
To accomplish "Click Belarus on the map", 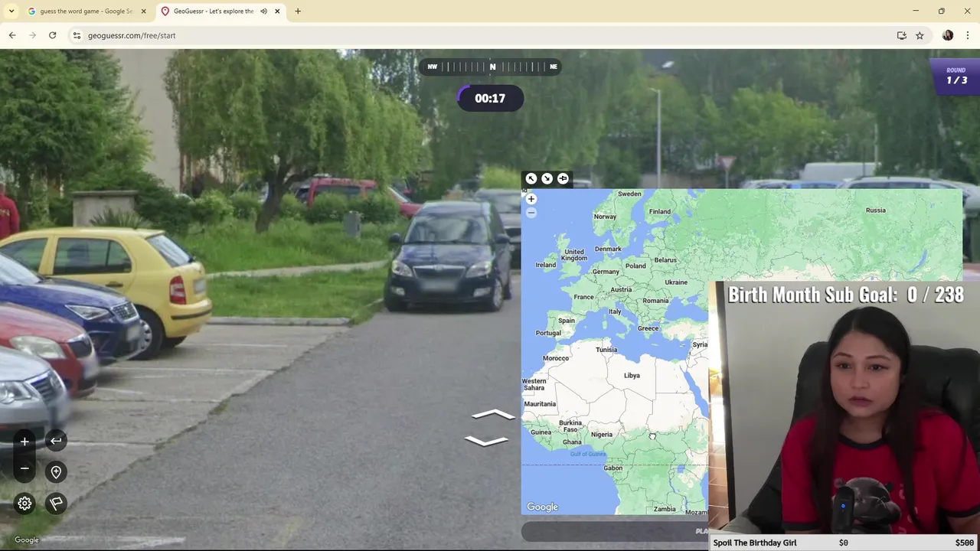I will [x=665, y=259].
